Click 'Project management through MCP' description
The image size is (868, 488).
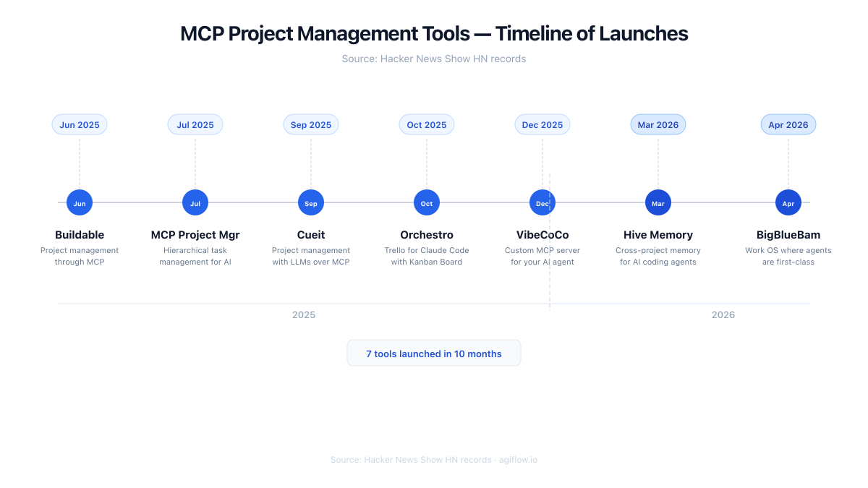(80, 256)
